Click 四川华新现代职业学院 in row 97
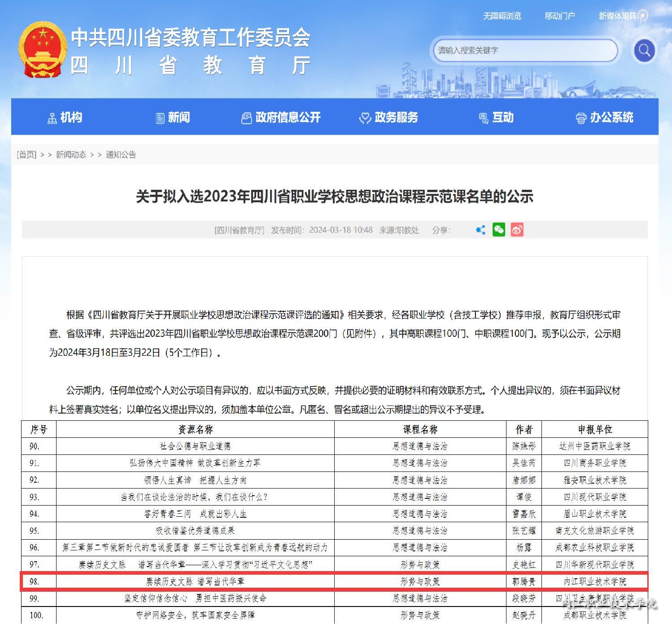The width and height of the screenshot is (672, 624). click(x=595, y=564)
